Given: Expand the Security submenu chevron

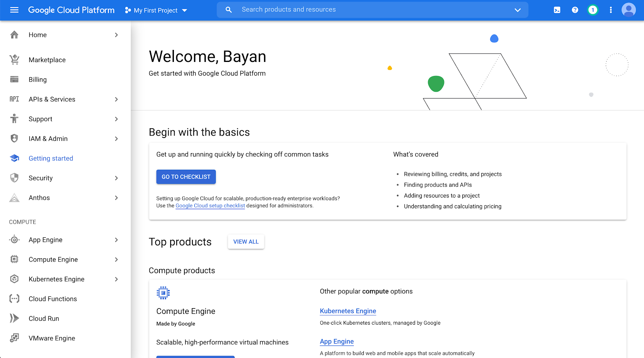Looking at the screenshot, I should click(116, 178).
